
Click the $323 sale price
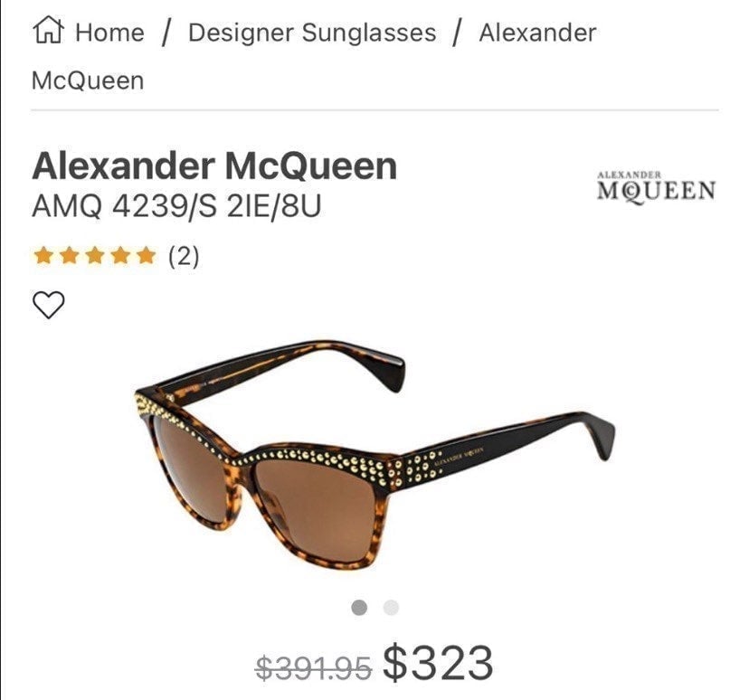[x=438, y=662]
